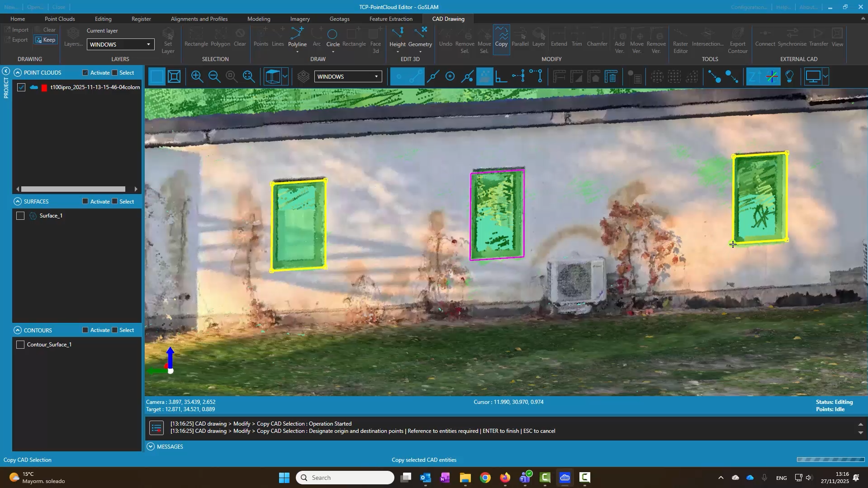Click the zoom in magnifier icon
868x488 pixels.
(197, 77)
